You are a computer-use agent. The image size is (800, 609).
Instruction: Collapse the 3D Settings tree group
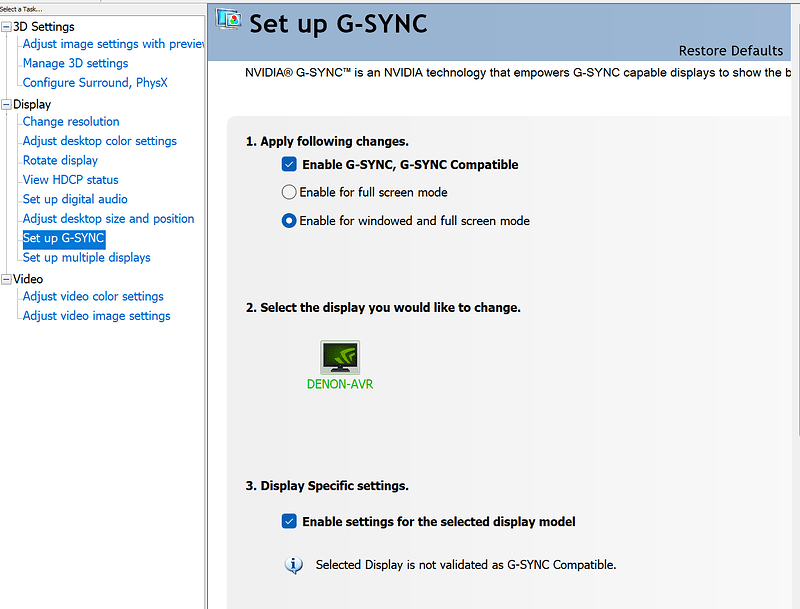tap(6, 27)
